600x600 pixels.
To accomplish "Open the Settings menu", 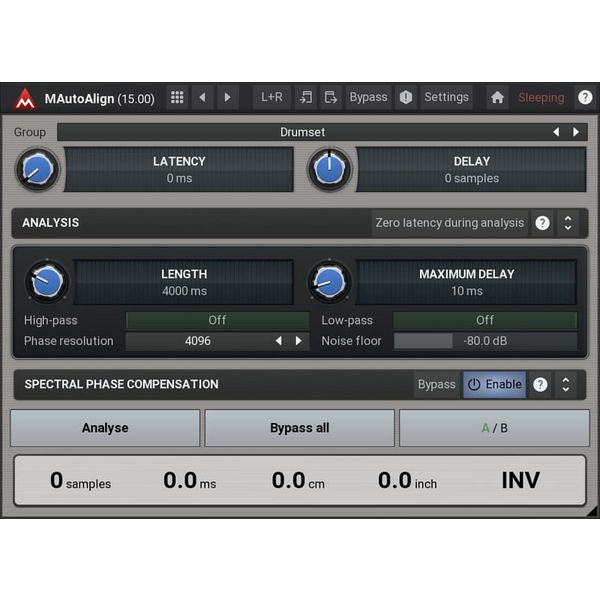I will tap(446, 98).
